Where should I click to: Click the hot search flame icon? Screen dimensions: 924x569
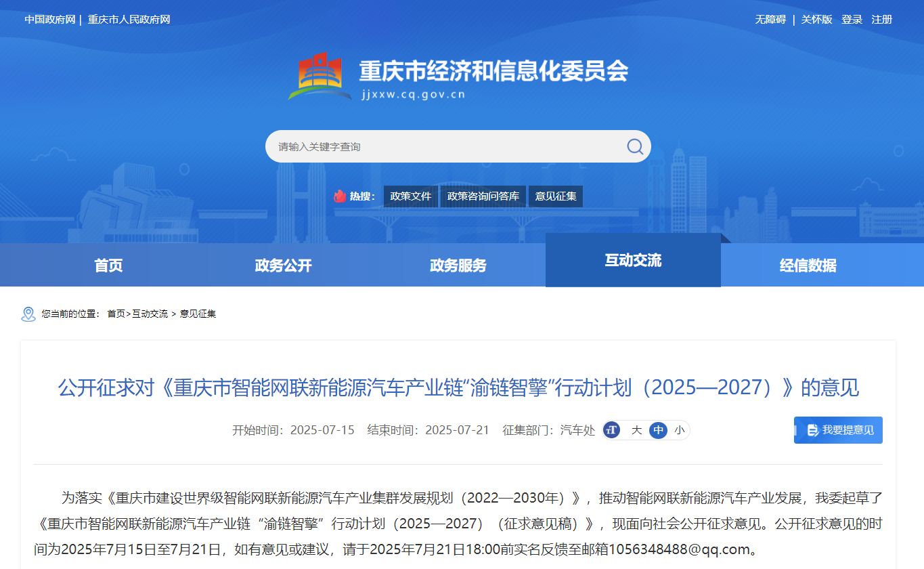point(340,196)
